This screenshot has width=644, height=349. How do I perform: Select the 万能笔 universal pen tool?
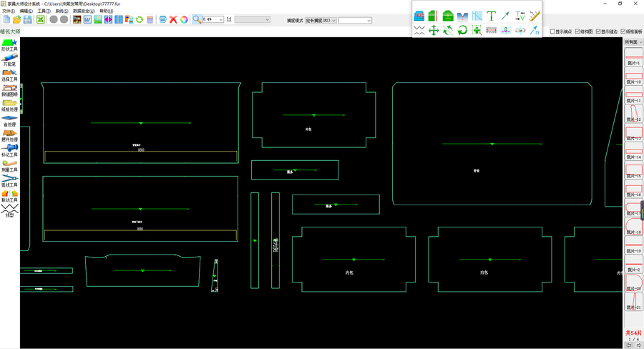[x=9, y=60]
